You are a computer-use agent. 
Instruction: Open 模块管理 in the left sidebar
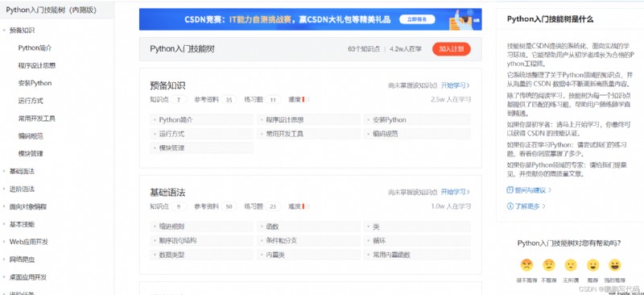coord(31,154)
